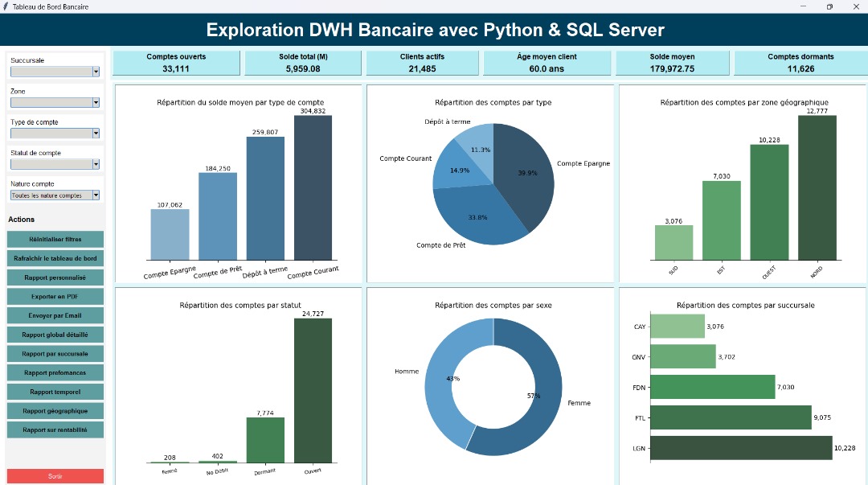Open the Succursale dropdown

(x=96, y=72)
